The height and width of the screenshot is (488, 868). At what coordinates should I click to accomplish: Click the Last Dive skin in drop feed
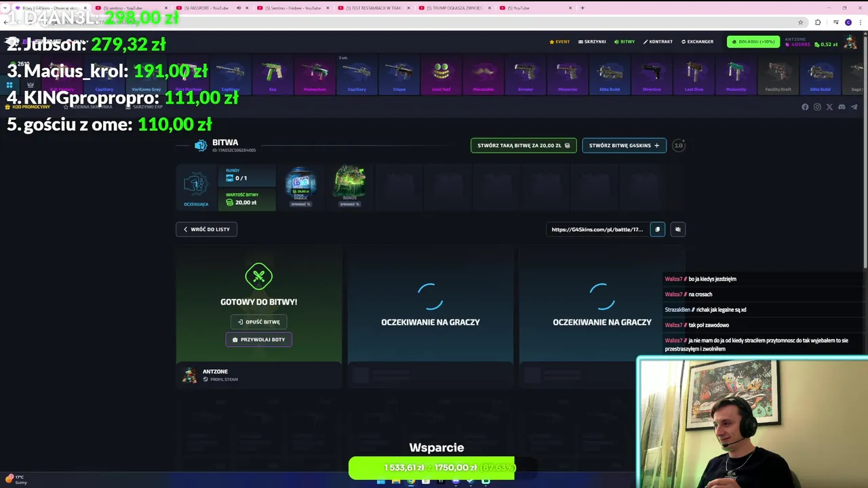[x=694, y=76]
